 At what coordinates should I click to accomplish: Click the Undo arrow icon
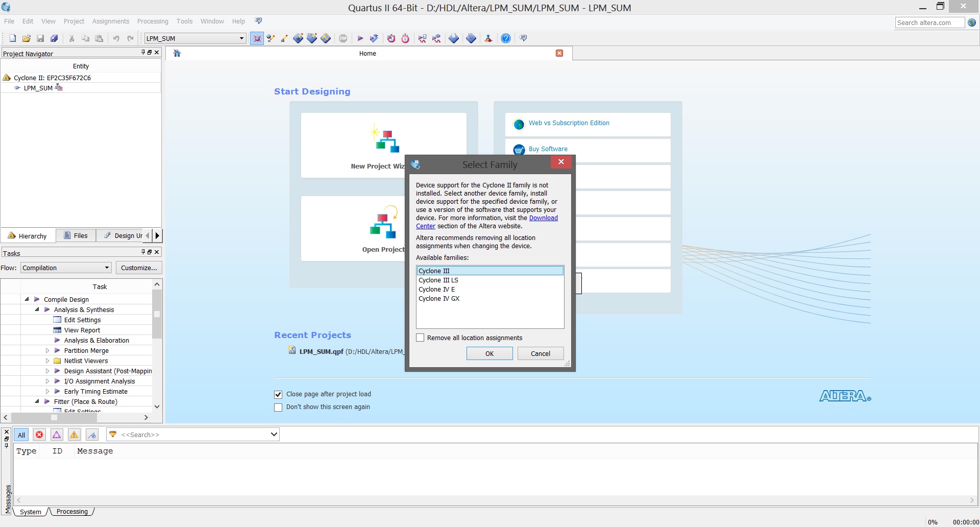116,38
